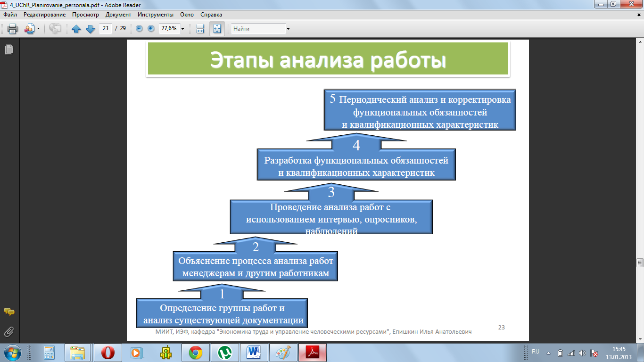The width and height of the screenshot is (644, 362).
Task: Open Google Chrome from the taskbar
Action: click(x=196, y=353)
